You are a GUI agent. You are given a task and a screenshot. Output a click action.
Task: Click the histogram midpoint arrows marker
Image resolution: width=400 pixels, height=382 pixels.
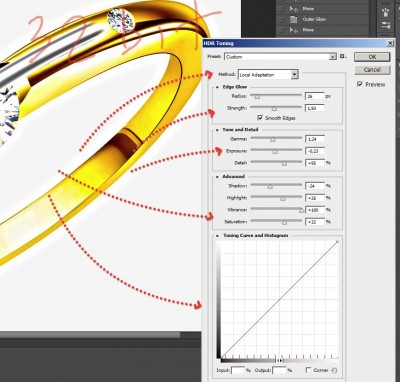(280, 360)
